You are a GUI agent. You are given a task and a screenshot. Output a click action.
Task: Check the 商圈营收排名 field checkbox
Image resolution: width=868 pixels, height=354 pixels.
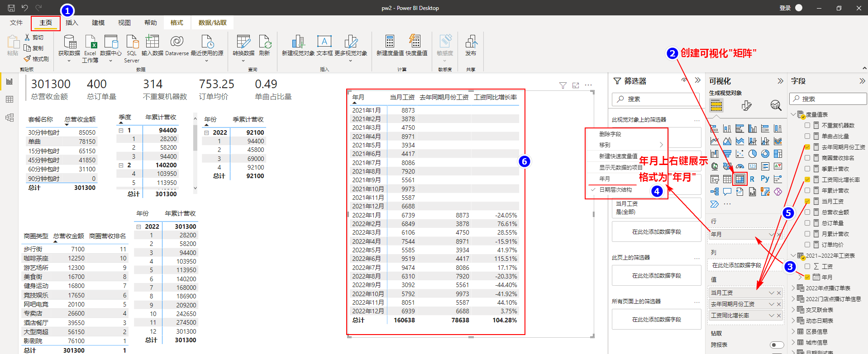click(807, 158)
